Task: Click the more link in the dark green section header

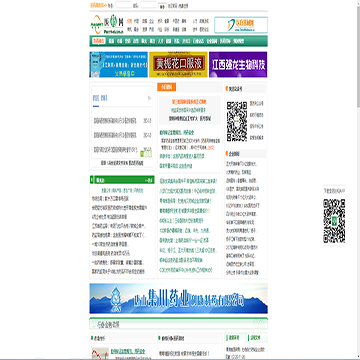Action: click(x=149, y=180)
